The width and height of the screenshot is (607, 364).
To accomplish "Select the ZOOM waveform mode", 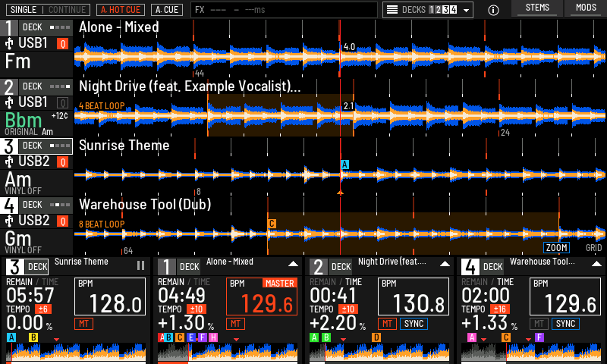I will pos(557,248).
